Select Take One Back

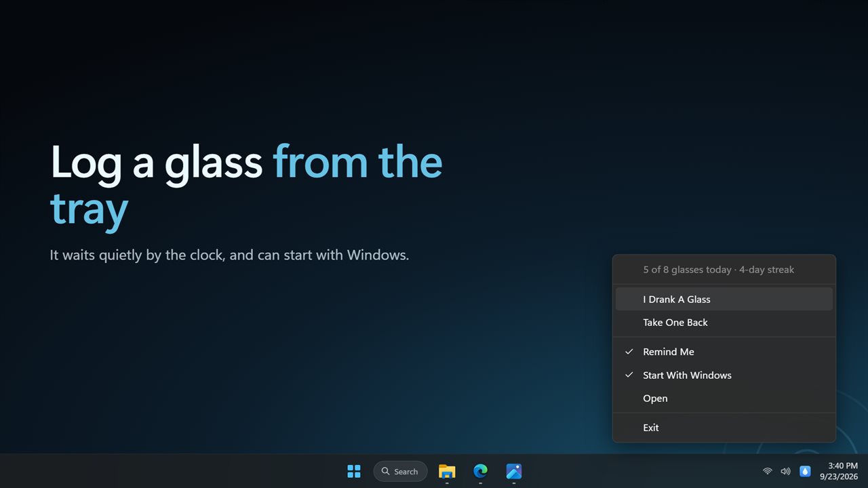click(724, 322)
